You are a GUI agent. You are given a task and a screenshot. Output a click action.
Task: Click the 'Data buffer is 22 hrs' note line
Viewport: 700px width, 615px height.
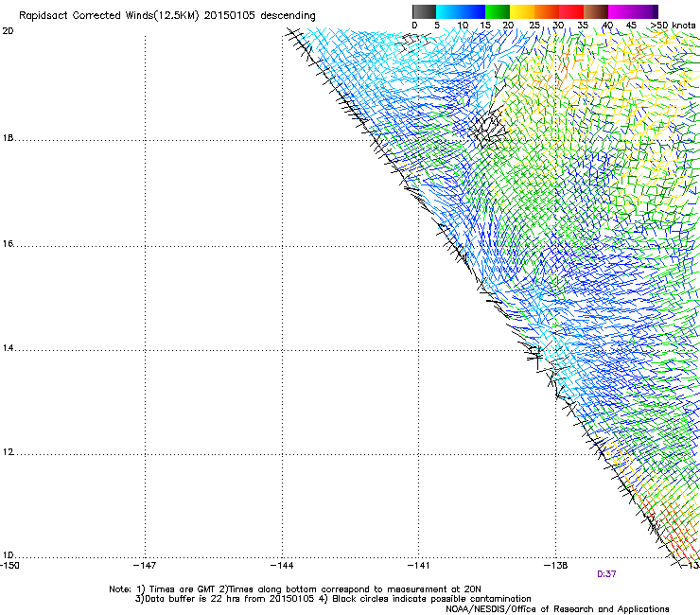[x=333, y=599]
